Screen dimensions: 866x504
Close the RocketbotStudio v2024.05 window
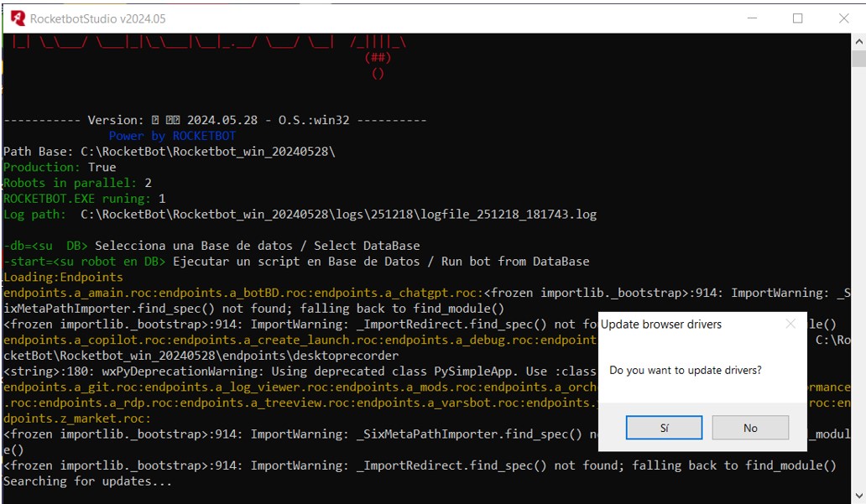(x=843, y=18)
